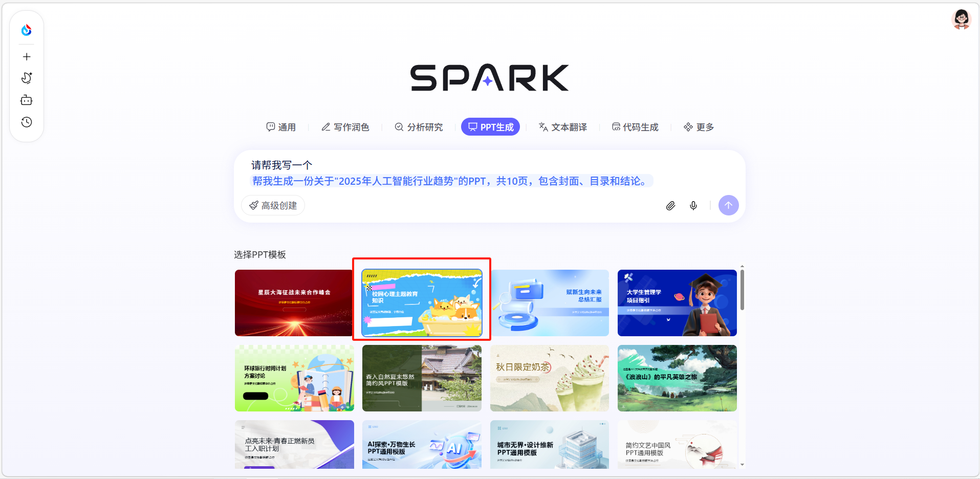
Task: Open the 代码生成 tab
Action: (x=635, y=127)
